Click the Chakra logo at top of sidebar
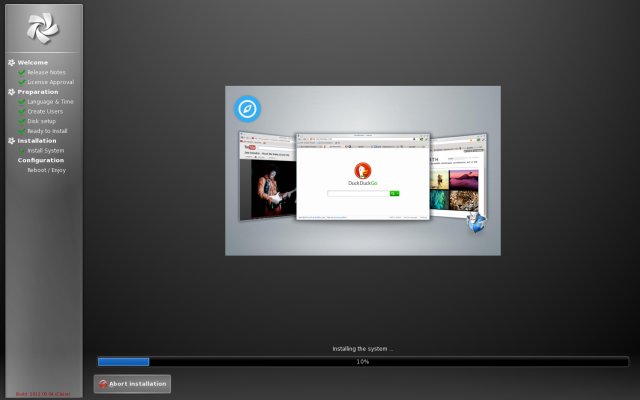 (43, 27)
